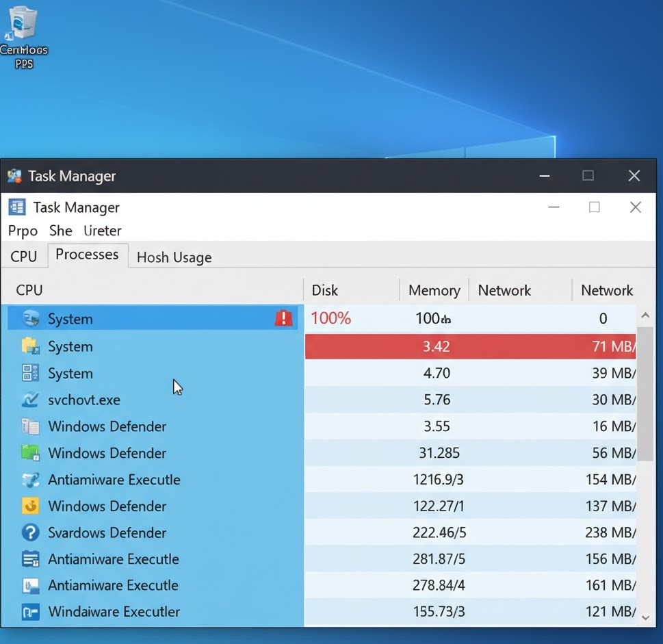
Task: Switch to the Hosh Usage tab
Action: coord(174,257)
